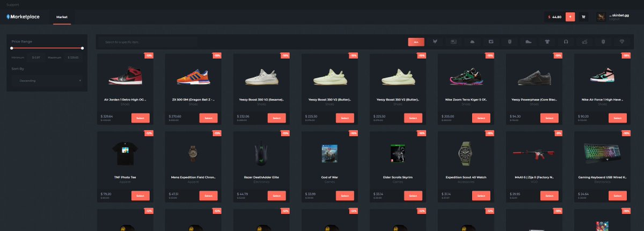Click the $ 205.00 Nike Zoom price
The height and width of the screenshot is (231, 644).
point(448,116)
